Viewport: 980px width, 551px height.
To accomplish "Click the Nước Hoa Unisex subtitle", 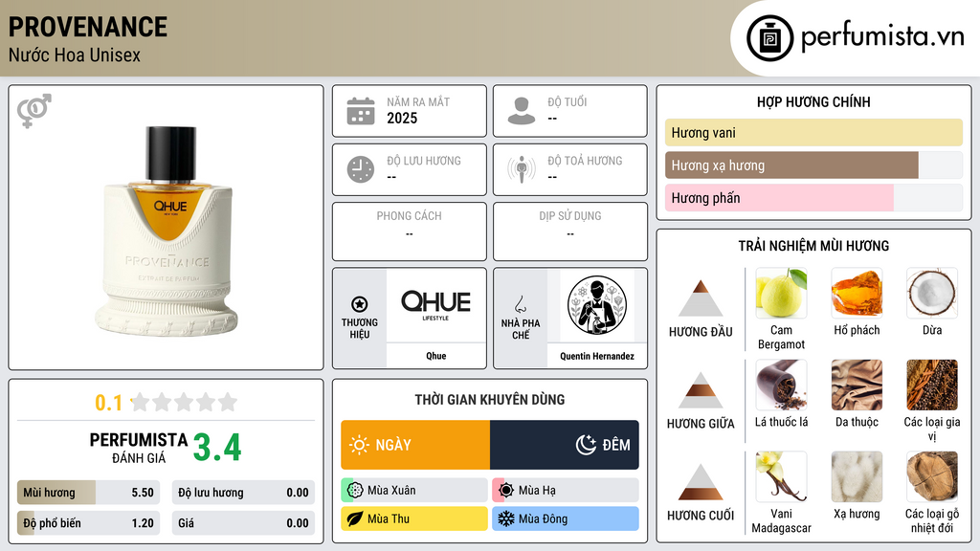I will click(x=75, y=55).
